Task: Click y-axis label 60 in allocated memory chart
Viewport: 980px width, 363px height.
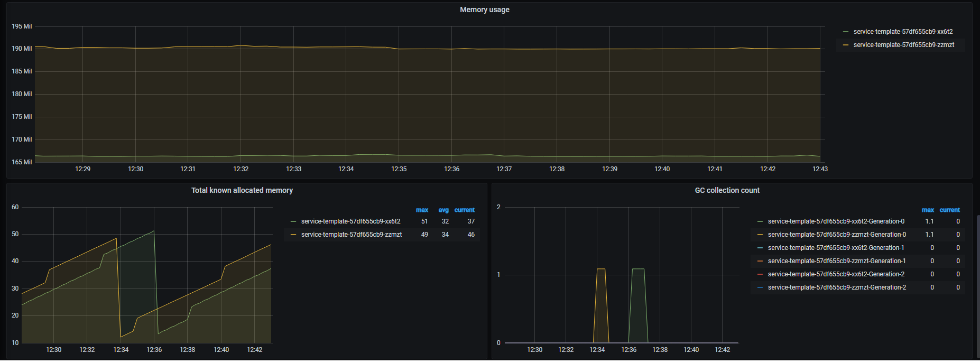Action: click(x=15, y=207)
